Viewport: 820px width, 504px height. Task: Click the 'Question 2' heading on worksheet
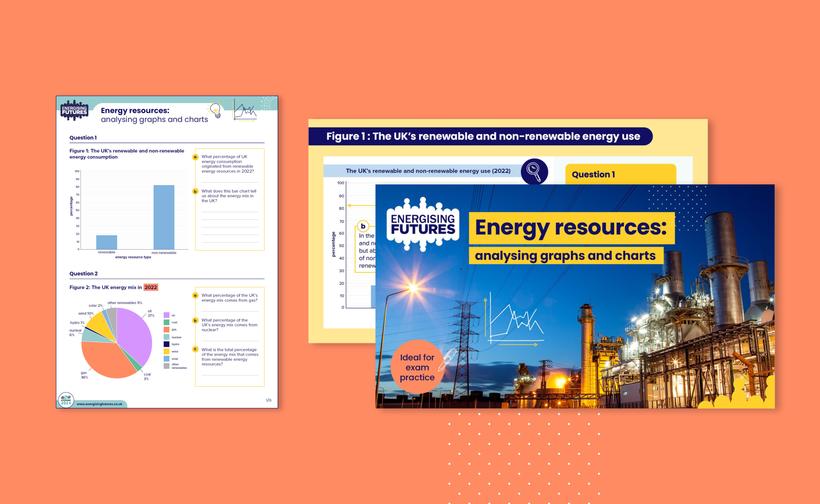click(x=83, y=274)
